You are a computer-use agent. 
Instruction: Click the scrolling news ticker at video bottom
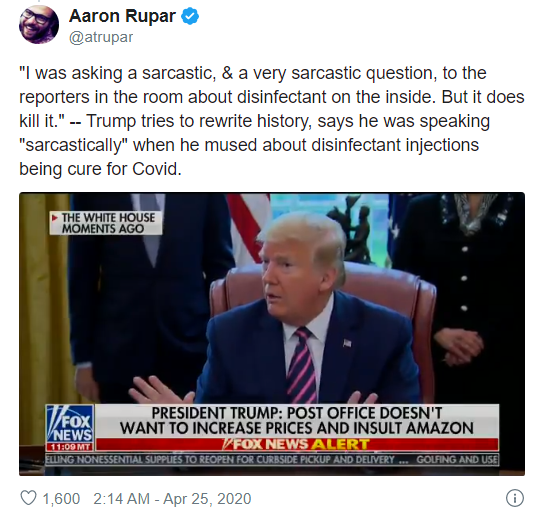(x=272, y=460)
